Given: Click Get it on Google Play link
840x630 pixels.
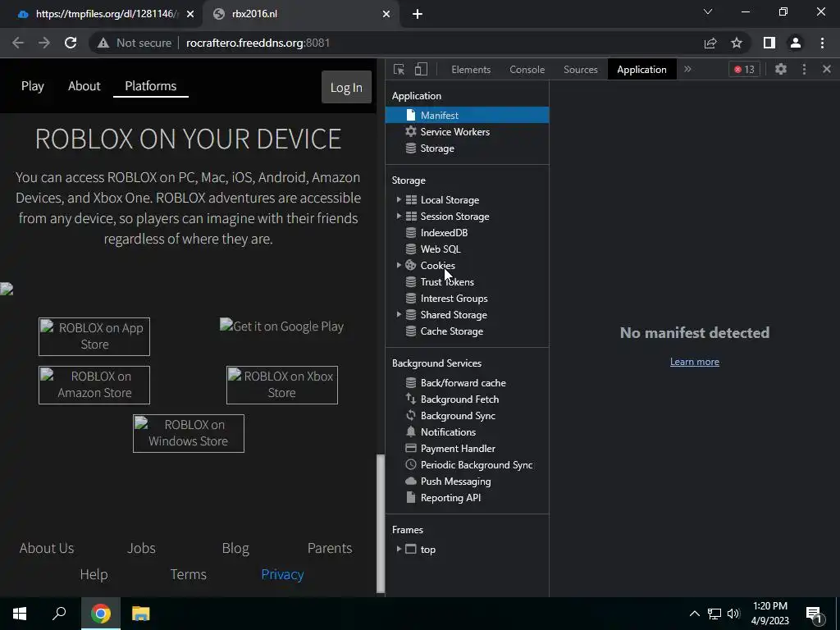Looking at the screenshot, I should click(282, 326).
